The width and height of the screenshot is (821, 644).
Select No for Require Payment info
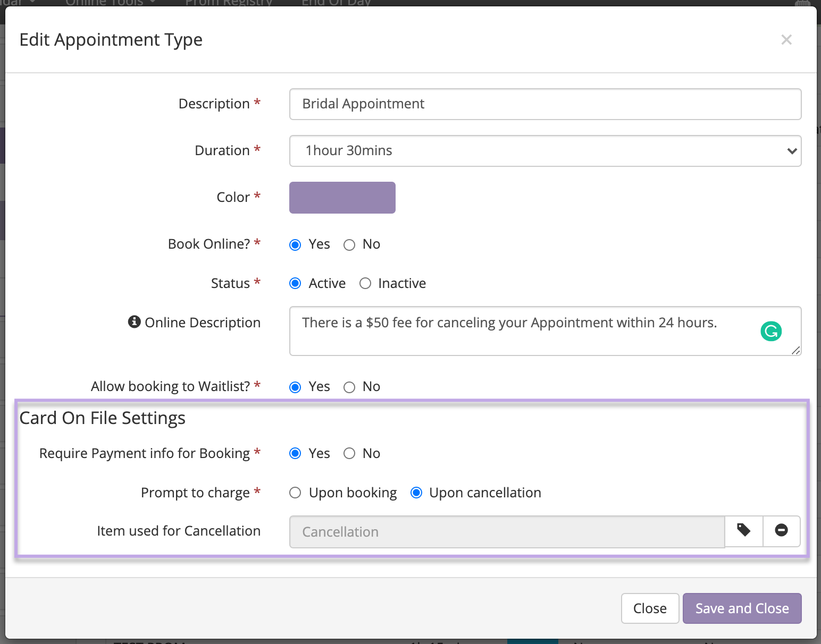(349, 454)
